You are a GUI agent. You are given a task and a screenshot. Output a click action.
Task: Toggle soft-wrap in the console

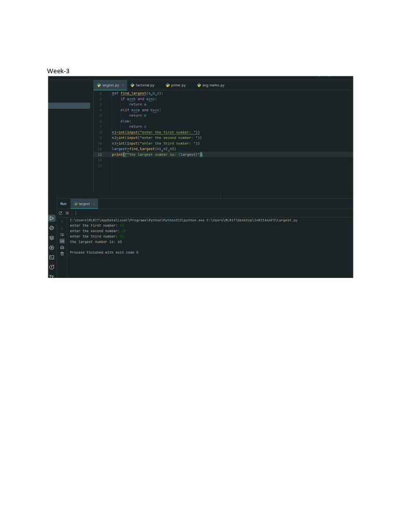[x=62, y=234]
